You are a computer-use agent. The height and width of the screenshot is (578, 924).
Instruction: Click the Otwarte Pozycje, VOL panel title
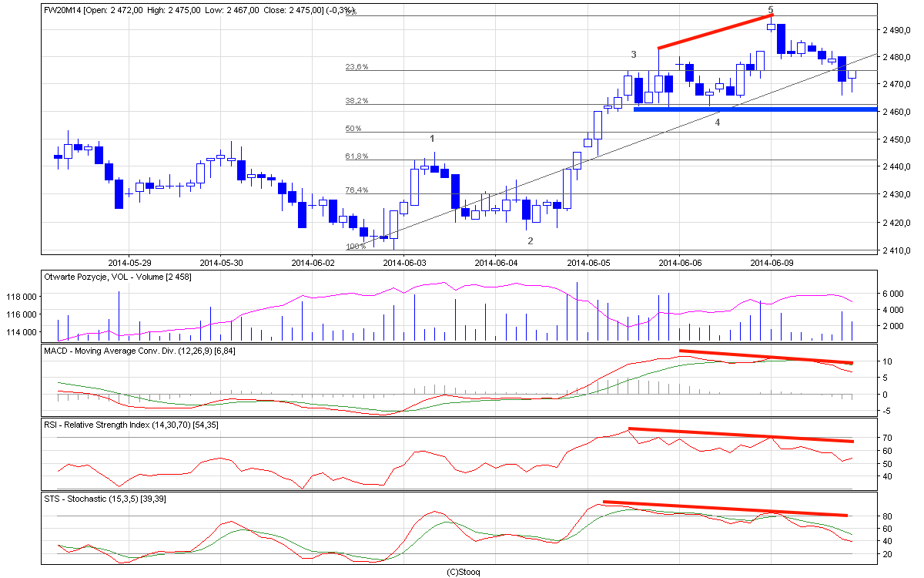tap(119, 276)
